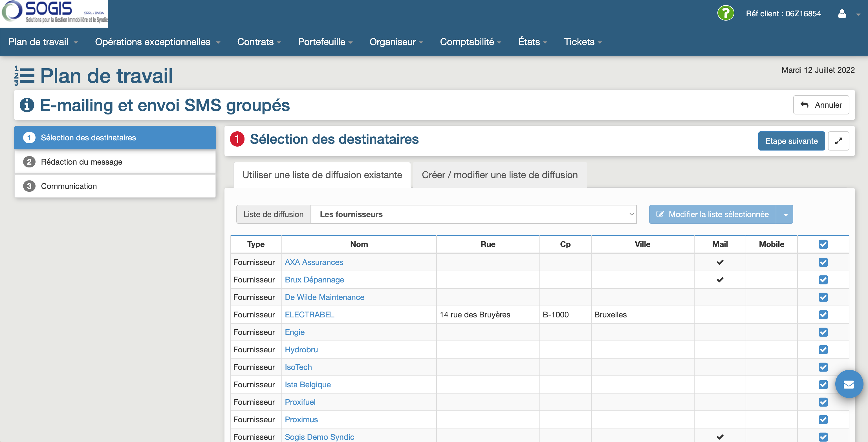Click the green help question mark icon
Screen dimensions: 868x442
tap(726, 13)
